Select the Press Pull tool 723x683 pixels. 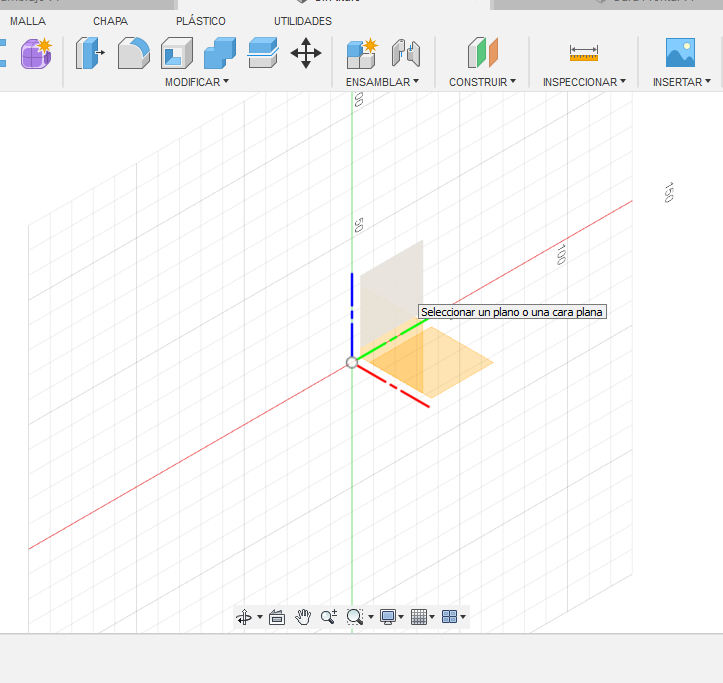[90, 53]
